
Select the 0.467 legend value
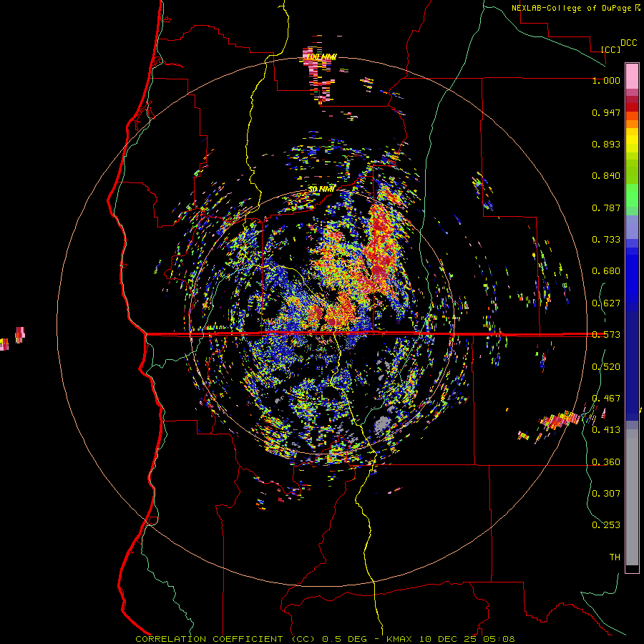pyautogui.click(x=606, y=399)
